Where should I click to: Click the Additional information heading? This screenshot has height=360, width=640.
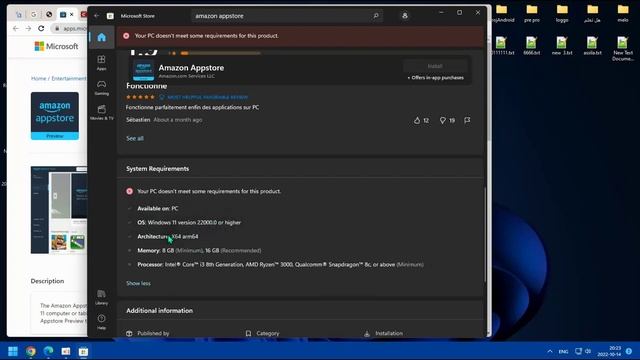pyautogui.click(x=160, y=311)
